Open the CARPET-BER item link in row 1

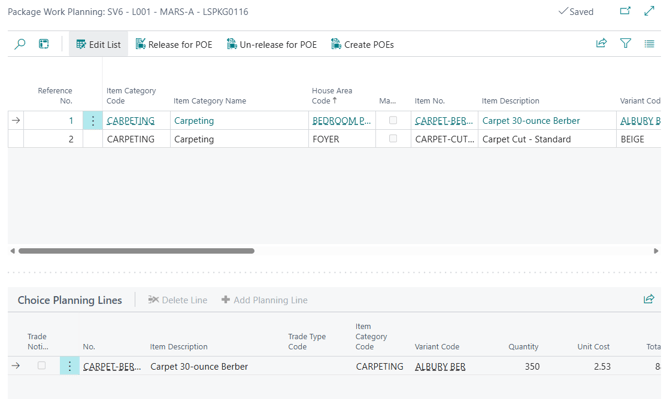[x=444, y=121]
